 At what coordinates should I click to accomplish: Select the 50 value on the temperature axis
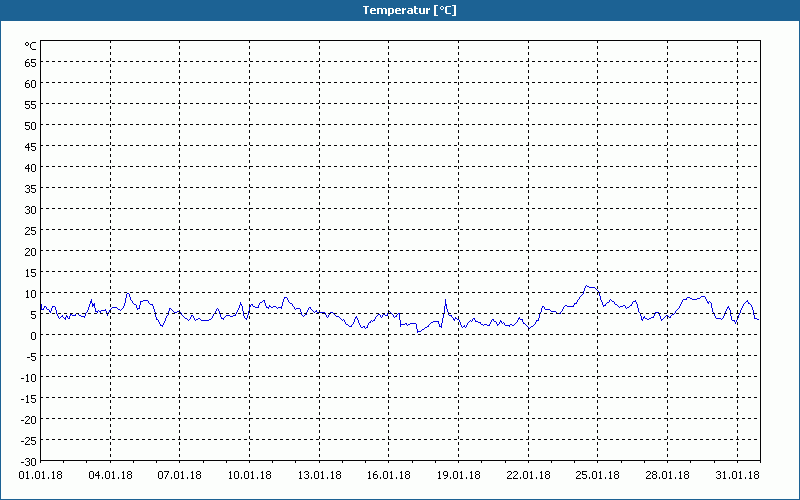point(31,126)
